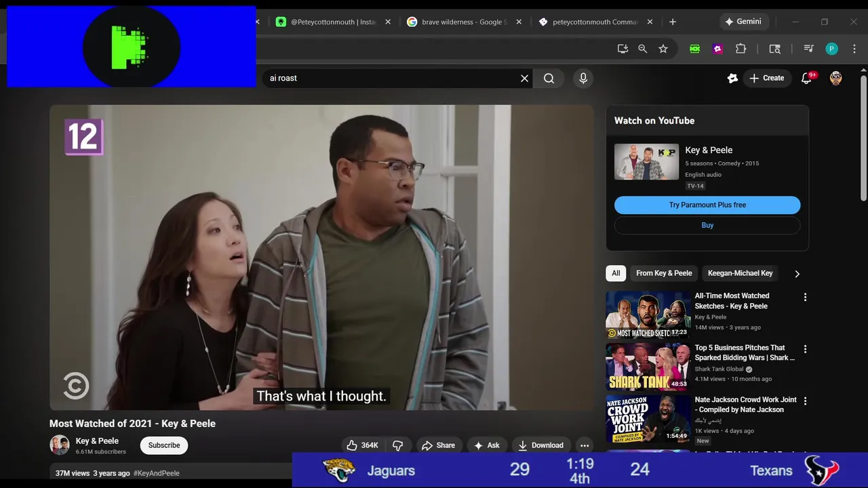Image resolution: width=868 pixels, height=488 pixels.
Task: Close the peteycottonmouth Commands tab
Action: click(650, 22)
